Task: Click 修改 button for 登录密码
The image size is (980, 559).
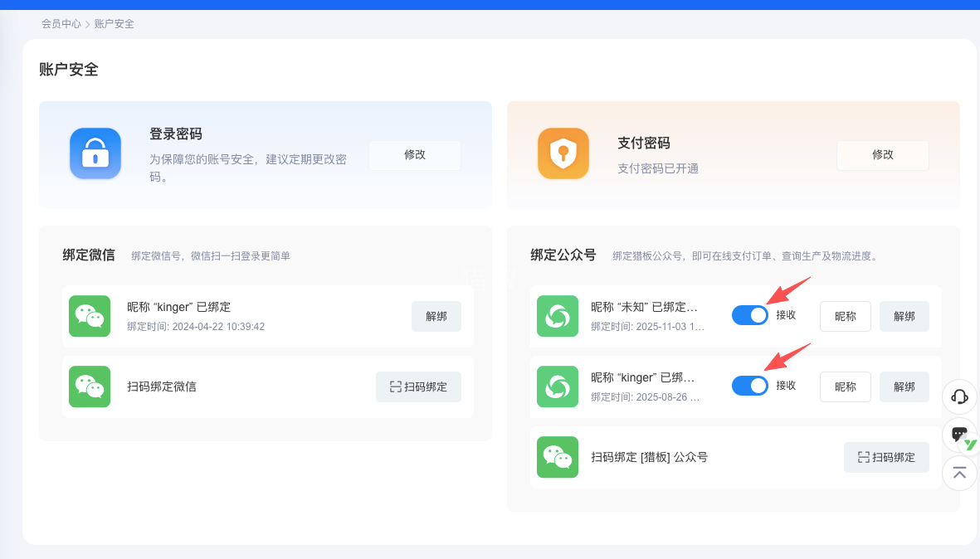Action: click(415, 155)
